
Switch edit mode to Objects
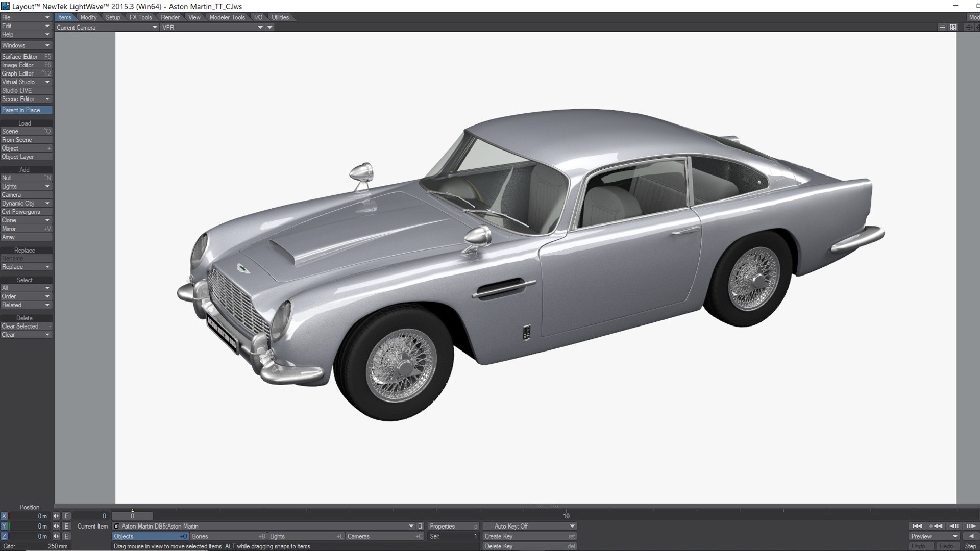point(150,537)
